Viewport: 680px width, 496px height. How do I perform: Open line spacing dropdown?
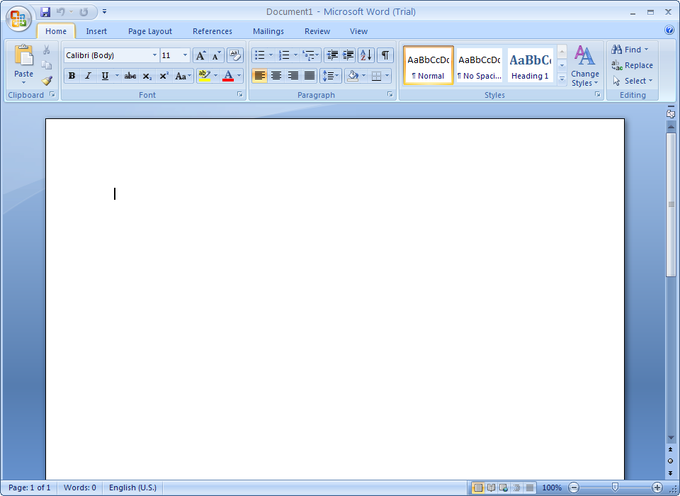331,76
